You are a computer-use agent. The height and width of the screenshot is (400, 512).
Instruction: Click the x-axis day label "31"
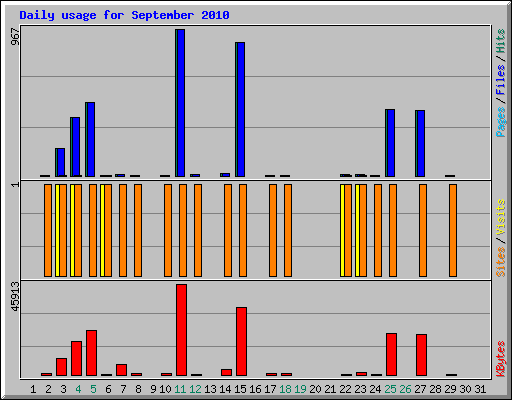tap(480, 389)
